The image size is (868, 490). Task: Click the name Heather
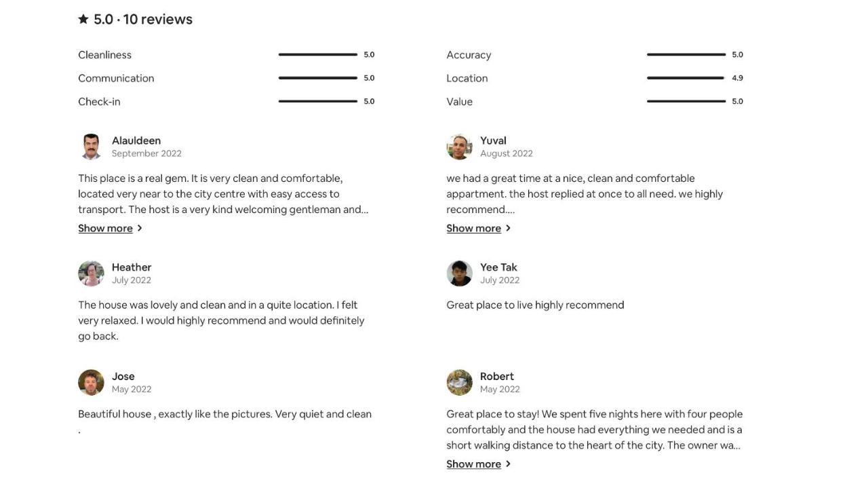coord(132,267)
